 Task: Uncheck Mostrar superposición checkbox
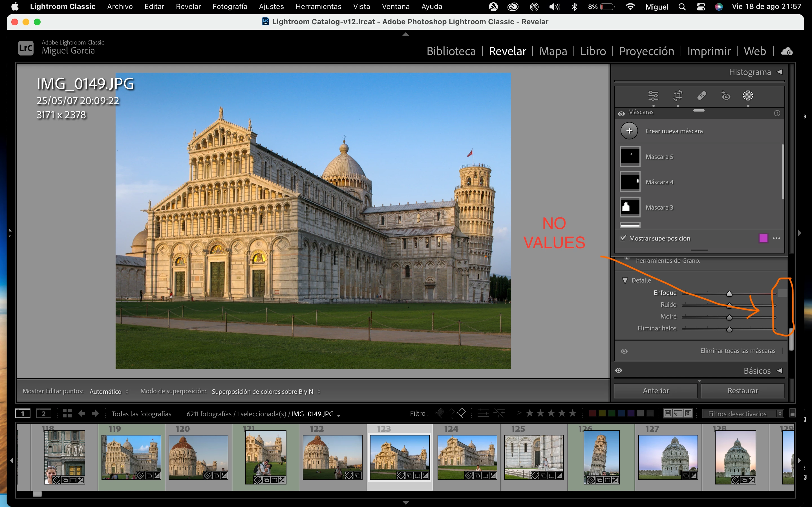coord(623,238)
